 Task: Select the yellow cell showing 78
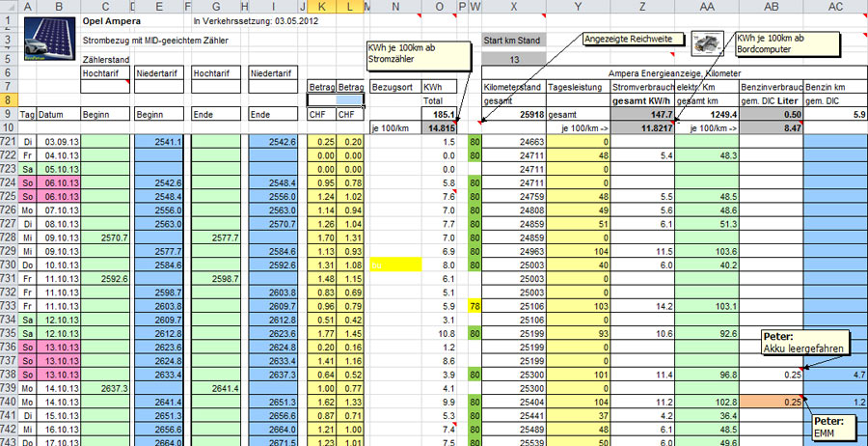(475, 306)
